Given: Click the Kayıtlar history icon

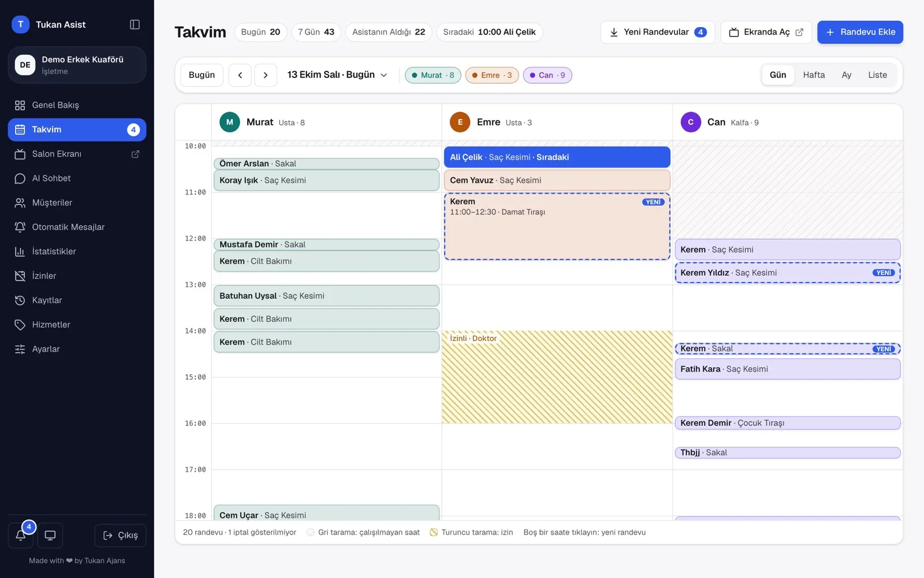Looking at the screenshot, I should [x=20, y=301].
